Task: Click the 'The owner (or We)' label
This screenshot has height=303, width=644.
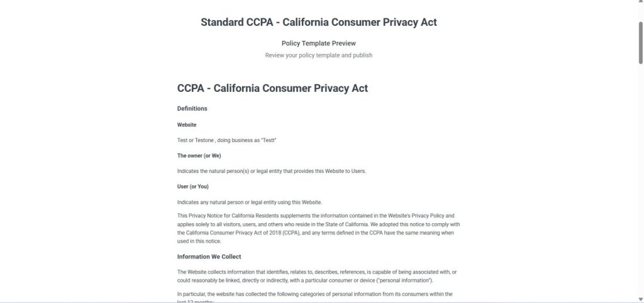Action: (x=199, y=156)
